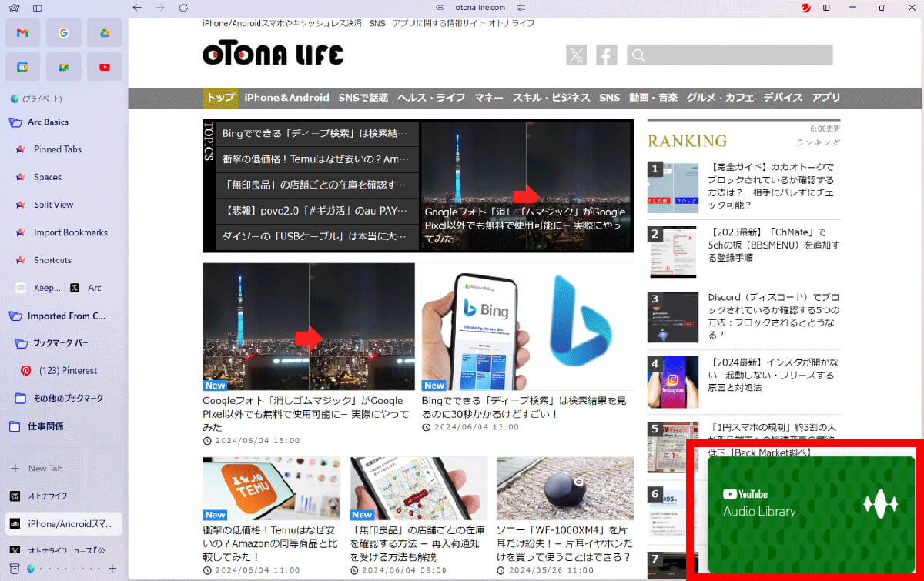The height and width of the screenshot is (581, 924).
Task: Open topic Bingでできる「ディープ検索」
Action: [317, 133]
